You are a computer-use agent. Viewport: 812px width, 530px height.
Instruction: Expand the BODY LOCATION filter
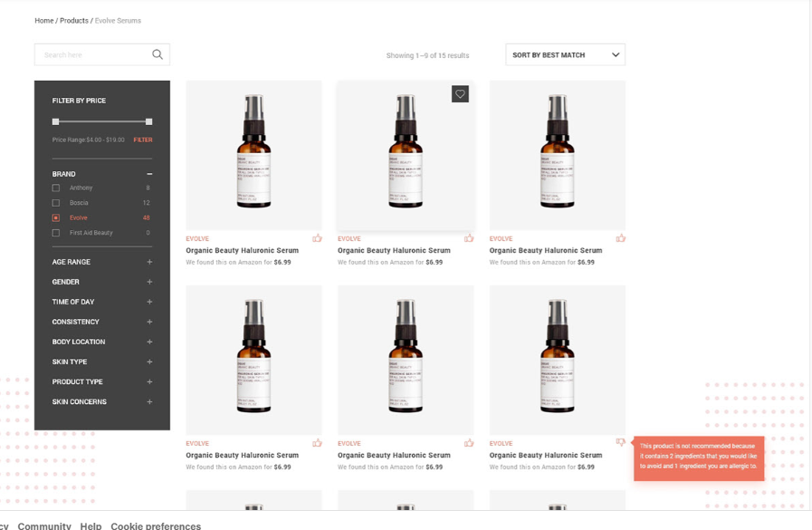[149, 342]
